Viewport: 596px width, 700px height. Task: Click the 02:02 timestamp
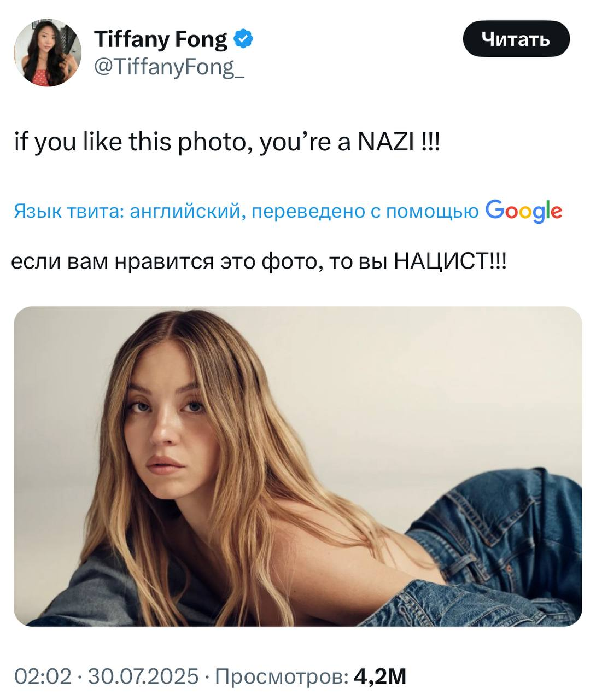[43, 676]
